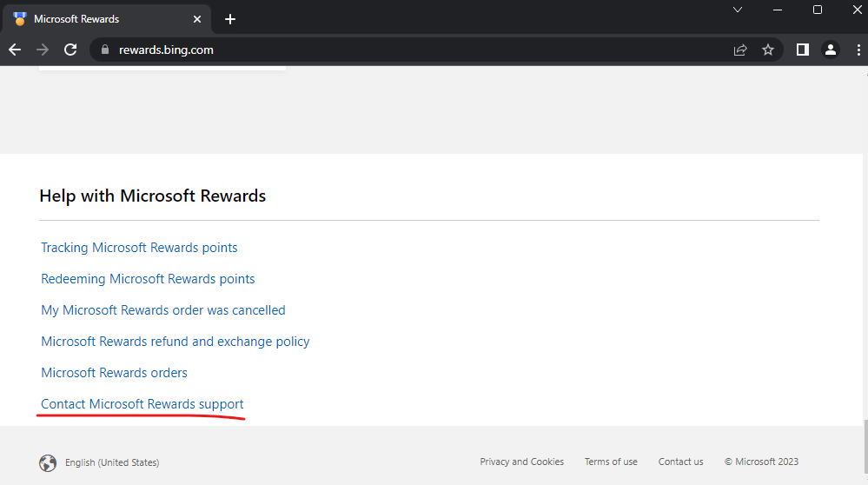The image size is (868, 485).
Task: Open the tab search dropdown chevron
Action: point(738,10)
